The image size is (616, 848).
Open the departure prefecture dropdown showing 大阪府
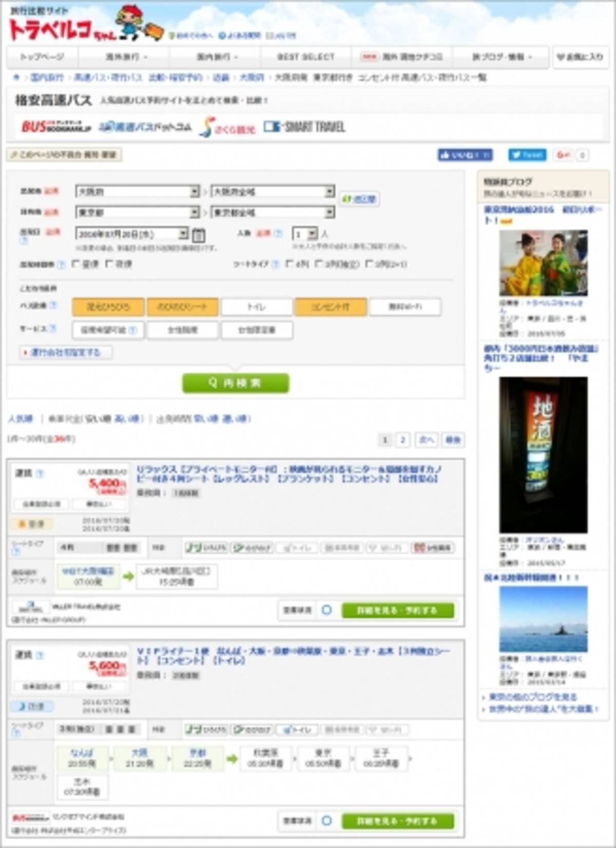tap(138, 192)
